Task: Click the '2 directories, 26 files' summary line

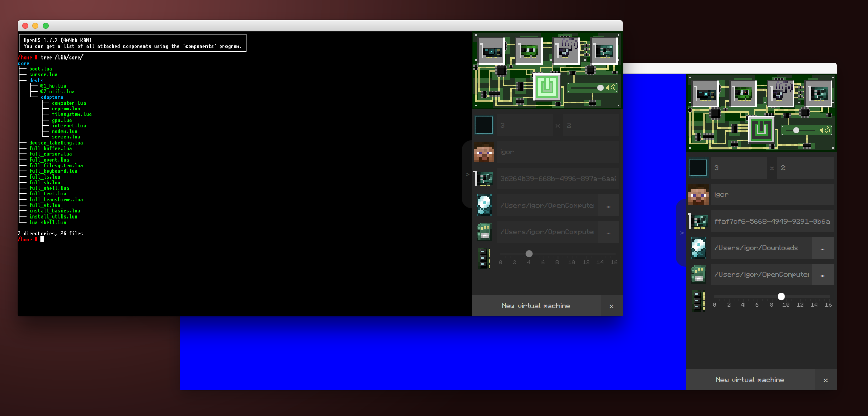Action: [50, 233]
